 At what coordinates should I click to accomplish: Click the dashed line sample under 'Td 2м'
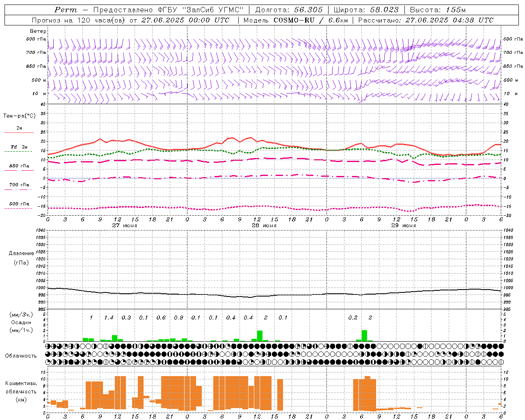tap(18, 152)
